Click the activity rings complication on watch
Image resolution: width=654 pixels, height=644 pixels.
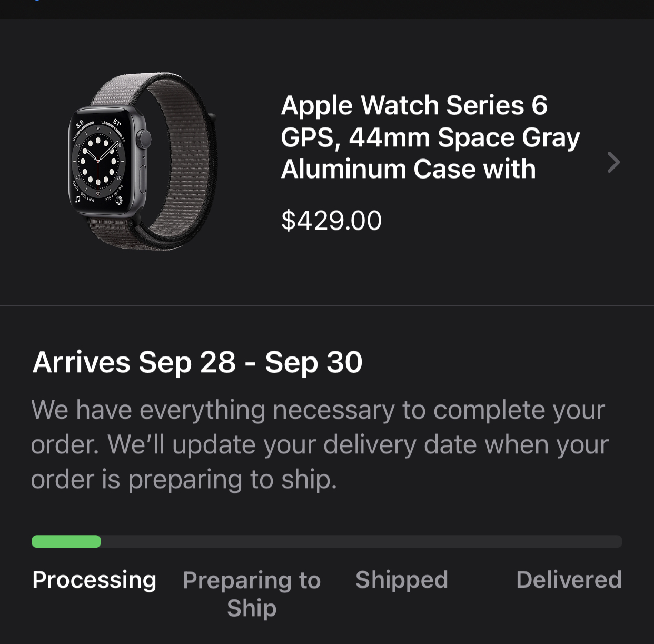pos(119,199)
